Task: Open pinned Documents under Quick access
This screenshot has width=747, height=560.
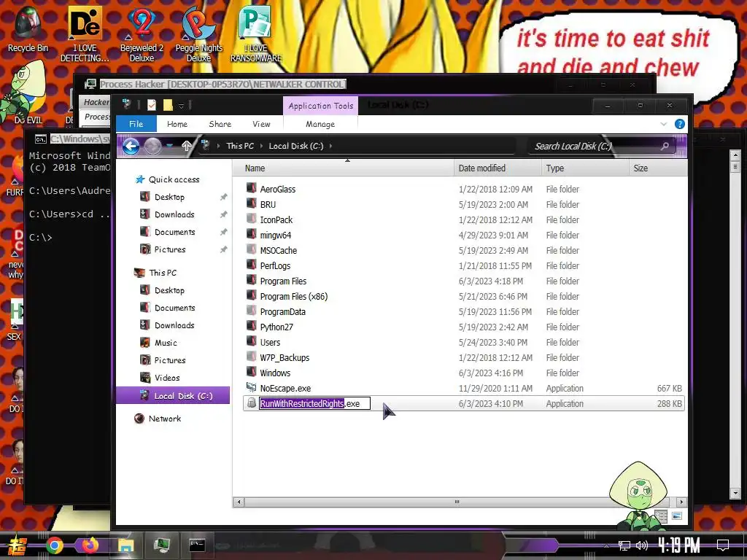Action: point(174,232)
